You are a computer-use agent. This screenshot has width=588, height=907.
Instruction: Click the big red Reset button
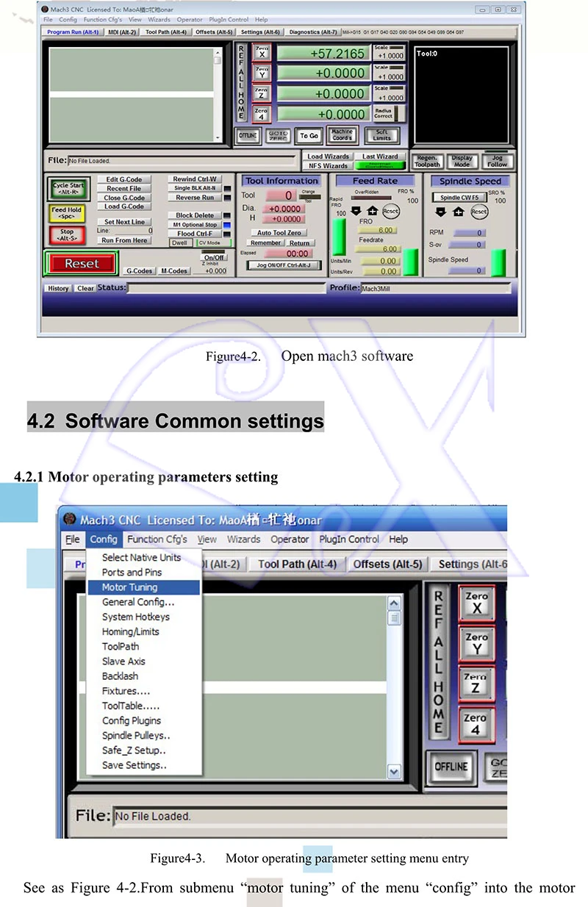pos(81,263)
